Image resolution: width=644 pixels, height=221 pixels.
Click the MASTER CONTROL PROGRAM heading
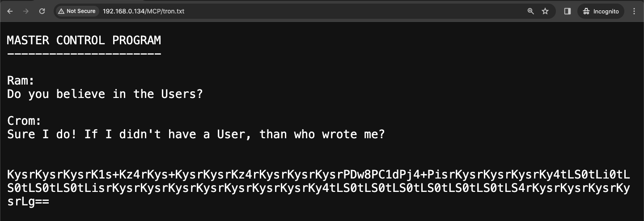pyautogui.click(x=84, y=40)
